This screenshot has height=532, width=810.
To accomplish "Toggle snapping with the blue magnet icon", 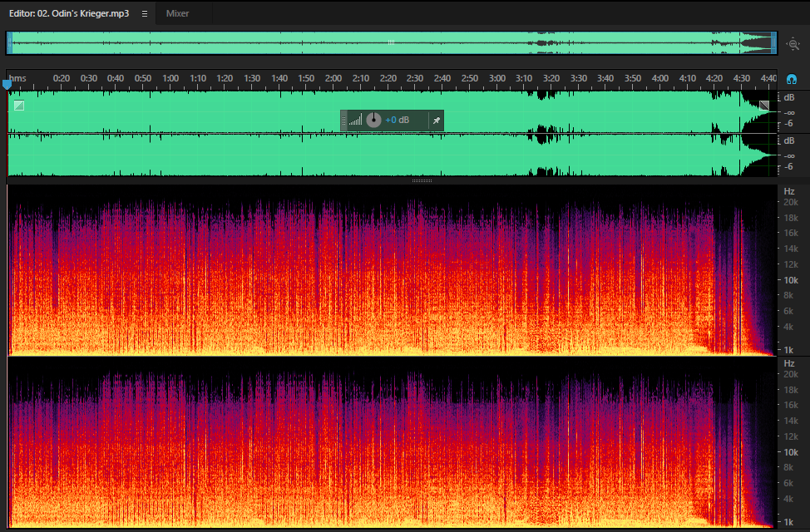I will click(792, 79).
